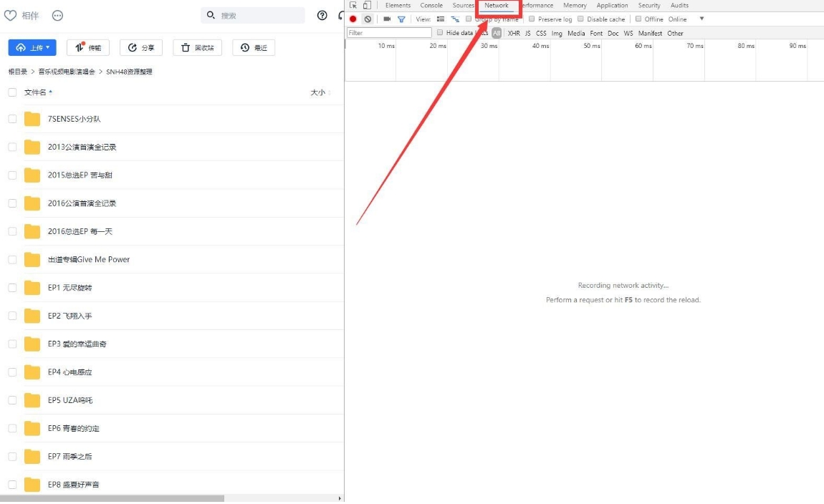Switch to the Console tab

pyautogui.click(x=431, y=5)
